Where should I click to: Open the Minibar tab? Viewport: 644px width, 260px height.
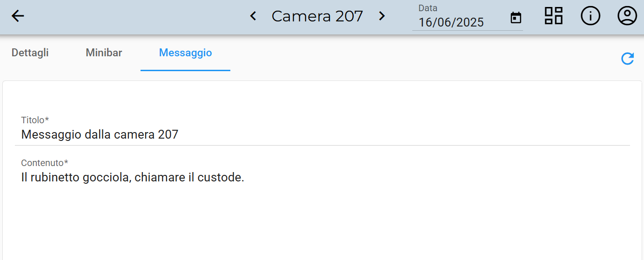click(104, 53)
